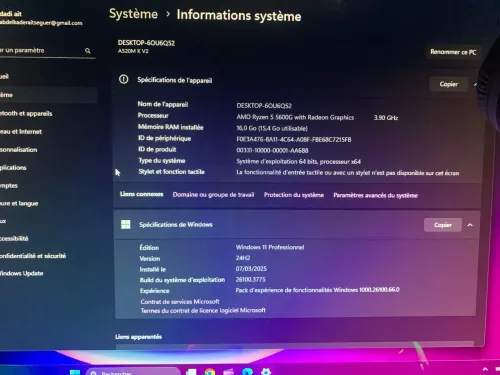Image resolution: width=500 pixels, height=375 pixels.
Task: Open the Contrat de services Microsoft link
Action: click(180, 301)
